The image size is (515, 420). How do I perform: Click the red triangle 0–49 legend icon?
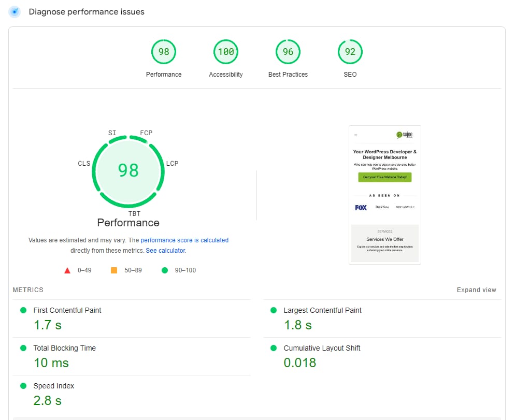click(x=67, y=270)
